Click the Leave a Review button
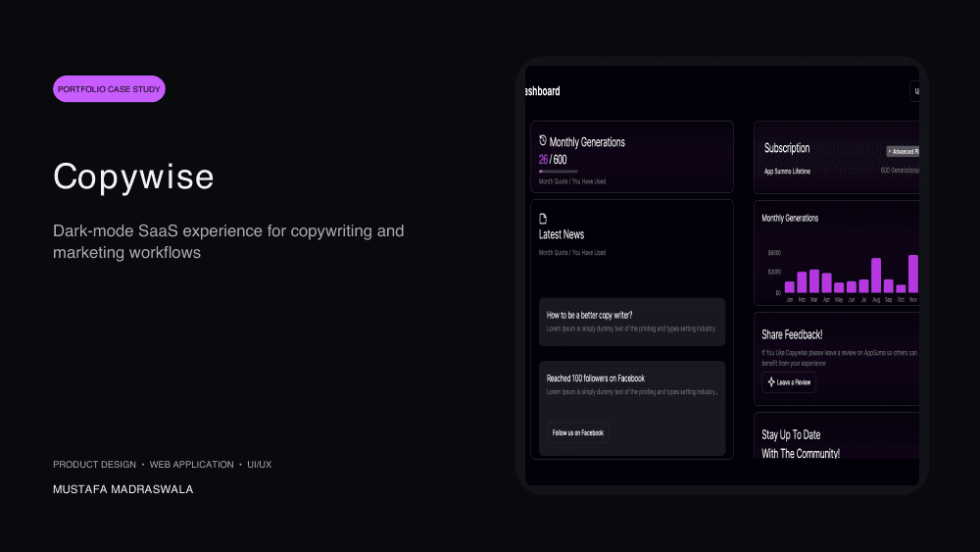980x552 pixels. (789, 382)
